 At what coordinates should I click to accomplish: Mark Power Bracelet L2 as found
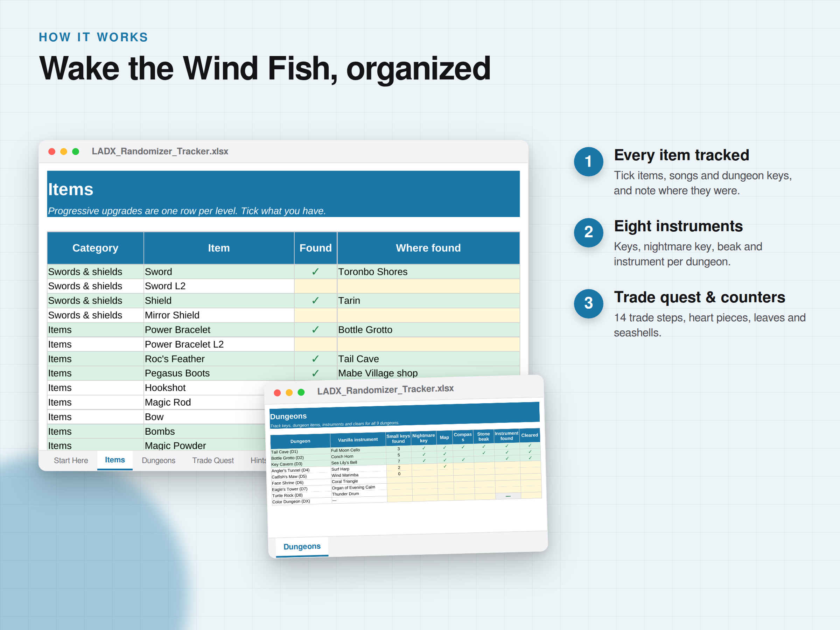pos(315,344)
